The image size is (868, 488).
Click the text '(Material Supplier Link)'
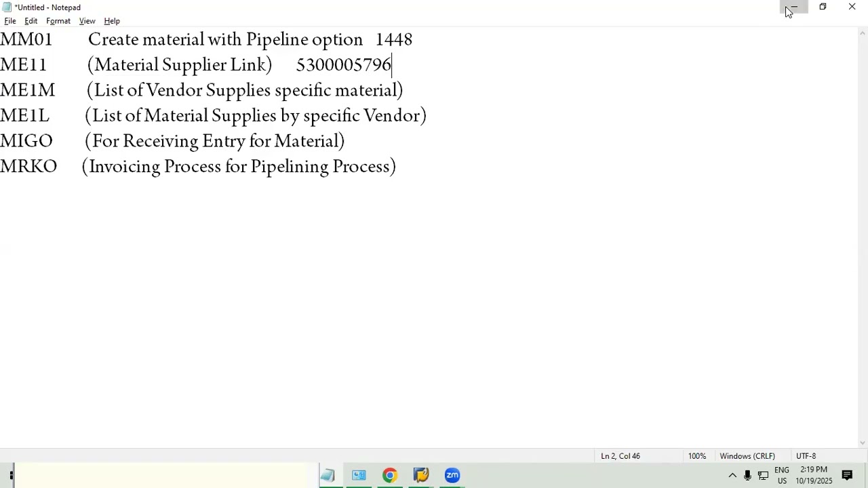[x=180, y=65]
